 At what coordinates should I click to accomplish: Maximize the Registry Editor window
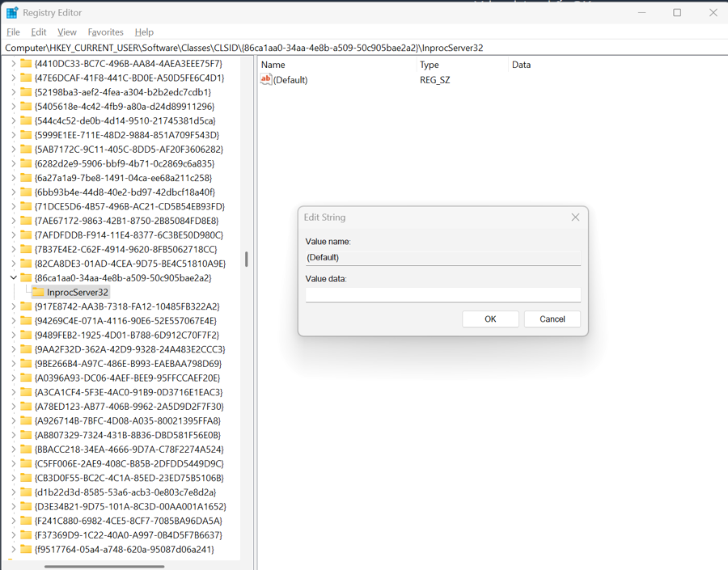(677, 13)
